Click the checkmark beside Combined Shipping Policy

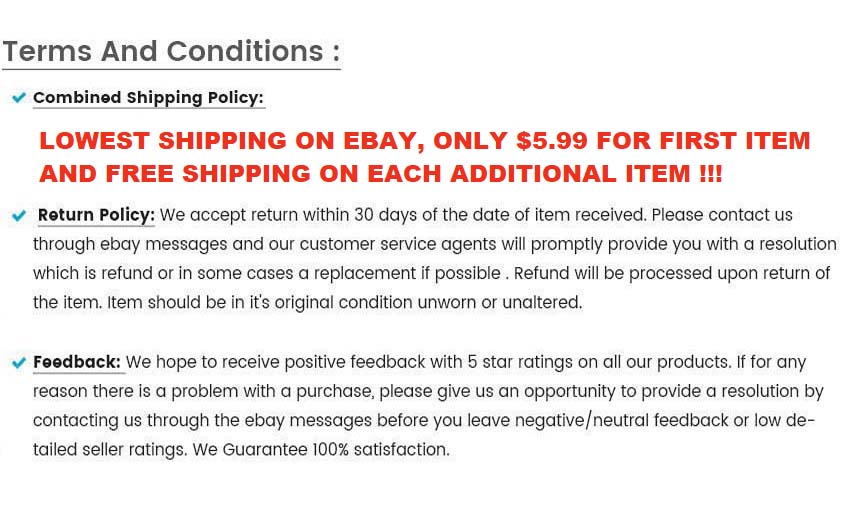(x=18, y=98)
